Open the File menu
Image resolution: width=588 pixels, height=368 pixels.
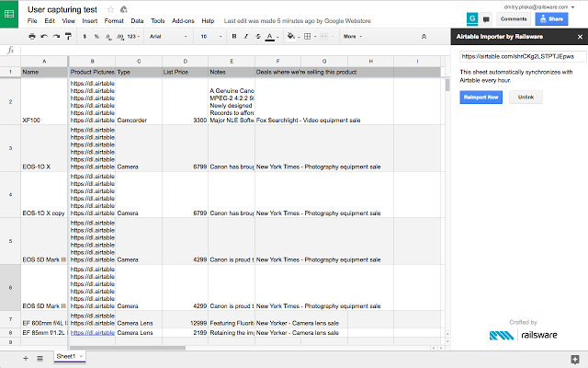(32, 21)
